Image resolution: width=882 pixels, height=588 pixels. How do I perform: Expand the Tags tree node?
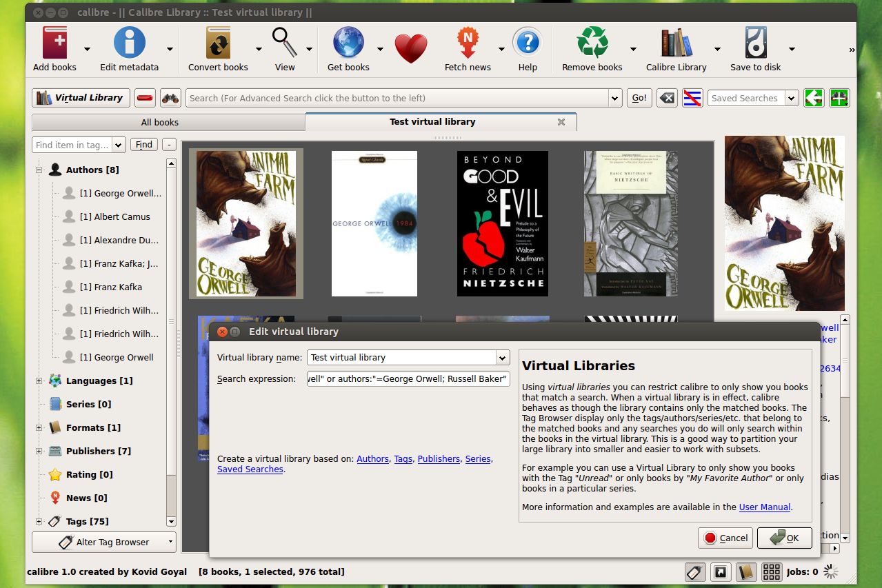39,521
